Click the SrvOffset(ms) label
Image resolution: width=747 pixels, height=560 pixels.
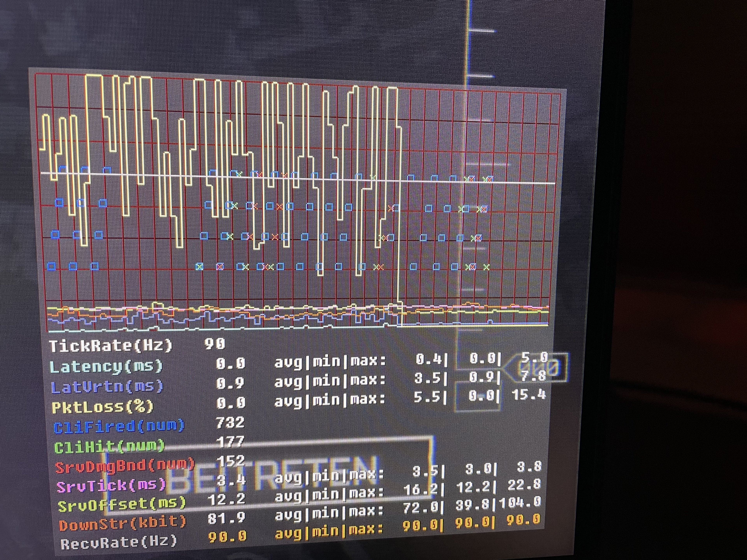[x=122, y=505]
